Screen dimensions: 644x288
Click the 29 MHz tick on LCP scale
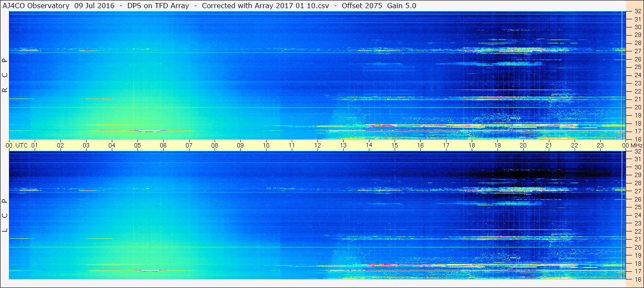(x=638, y=175)
